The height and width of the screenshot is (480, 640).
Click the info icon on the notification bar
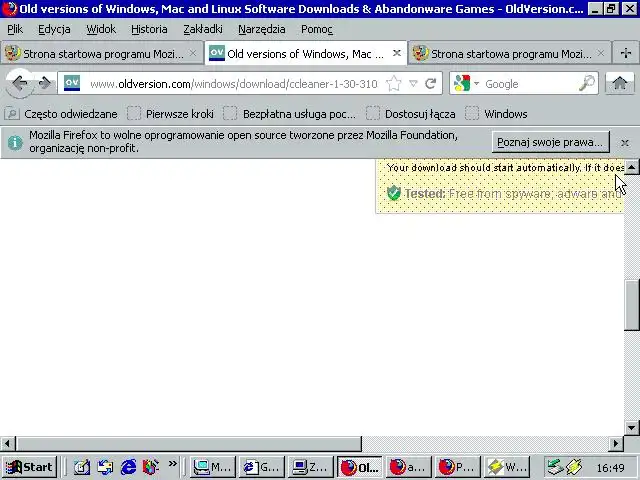[x=15, y=142]
